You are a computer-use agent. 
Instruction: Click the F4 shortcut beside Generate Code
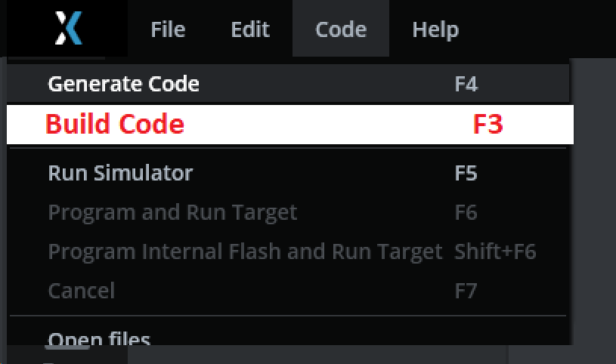(466, 84)
